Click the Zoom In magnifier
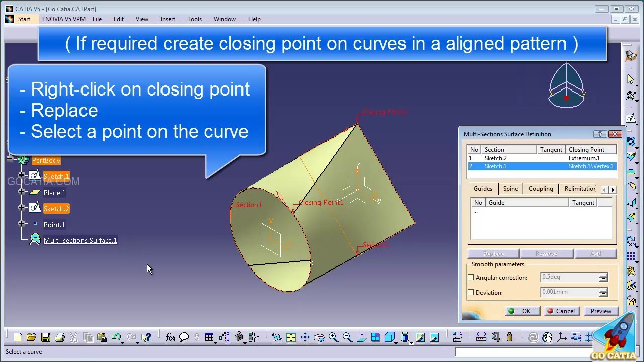Screen dimensions: 644x362 333,337
